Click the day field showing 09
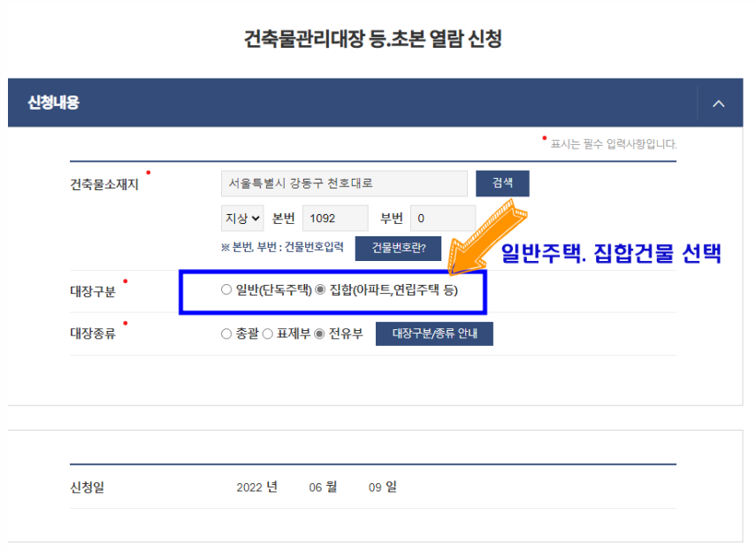756x553 pixels. pos(375,486)
